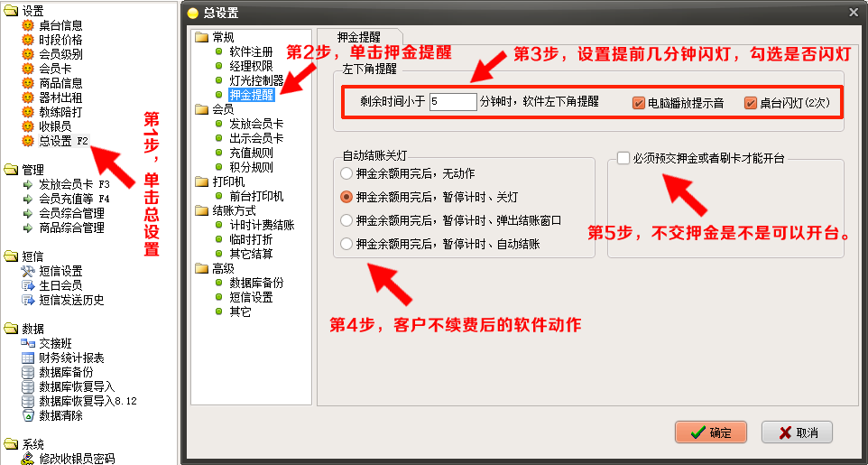Select the 押金提醒 tab header
The height and width of the screenshot is (465, 868).
tap(359, 37)
